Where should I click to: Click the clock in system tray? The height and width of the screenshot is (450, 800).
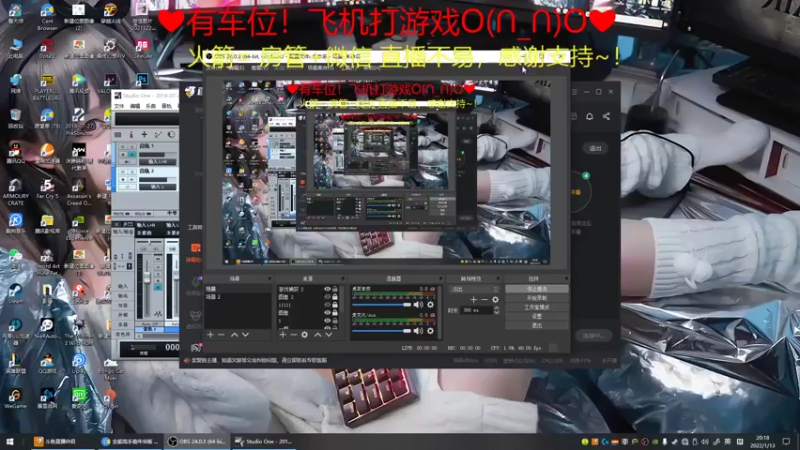pyautogui.click(x=762, y=441)
